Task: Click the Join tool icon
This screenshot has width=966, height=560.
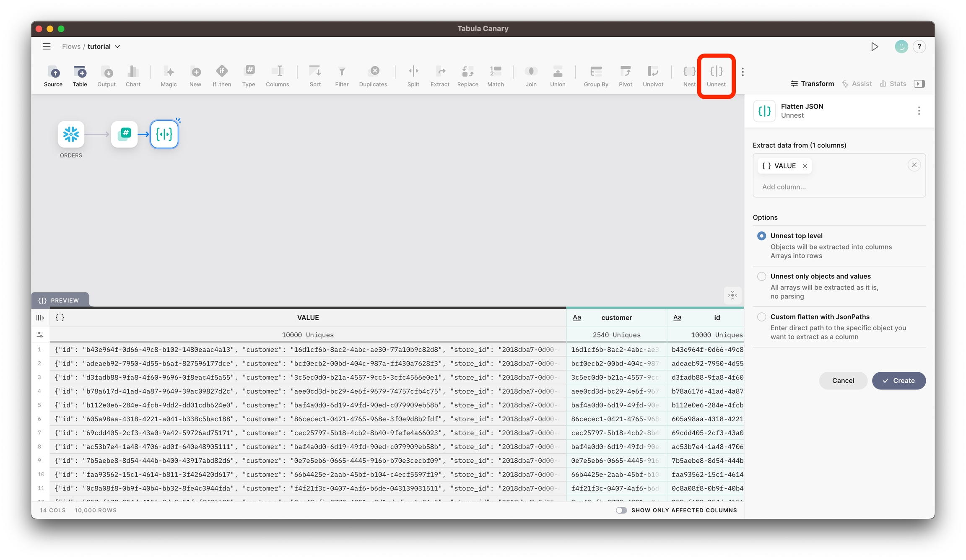Action: (x=531, y=75)
